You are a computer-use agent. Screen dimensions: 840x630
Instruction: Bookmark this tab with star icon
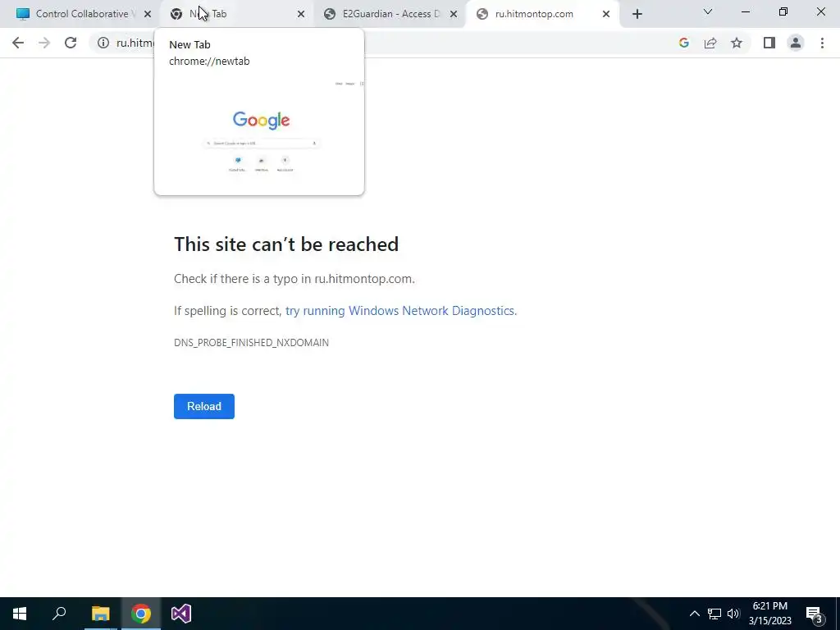(737, 43)
